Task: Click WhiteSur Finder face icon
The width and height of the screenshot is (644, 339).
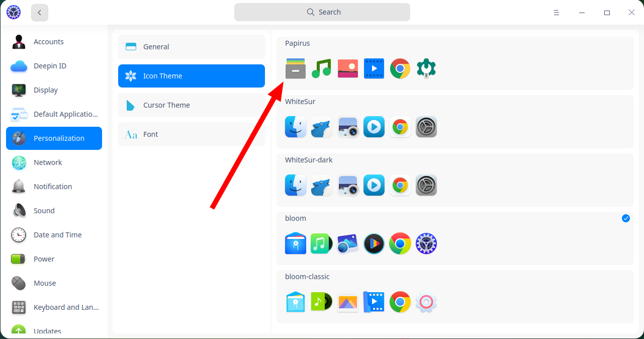Action: pyautogui.click(x=296, y=127)
